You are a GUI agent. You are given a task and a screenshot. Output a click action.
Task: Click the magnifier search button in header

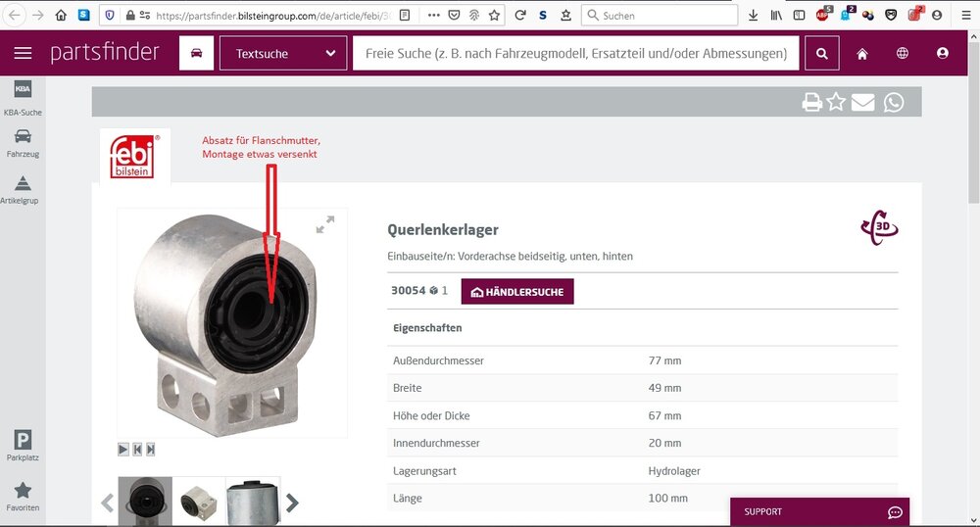click(x=822, y=53)
